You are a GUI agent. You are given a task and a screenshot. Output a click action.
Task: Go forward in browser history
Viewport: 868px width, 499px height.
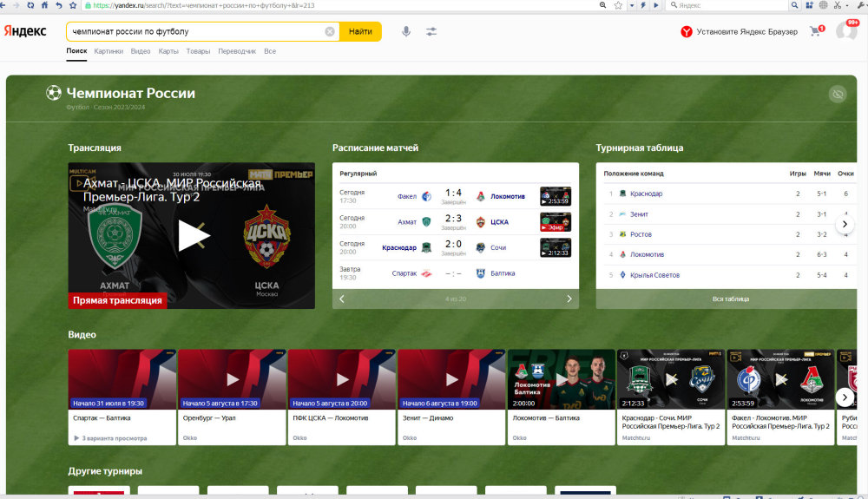tap(16, 5)
